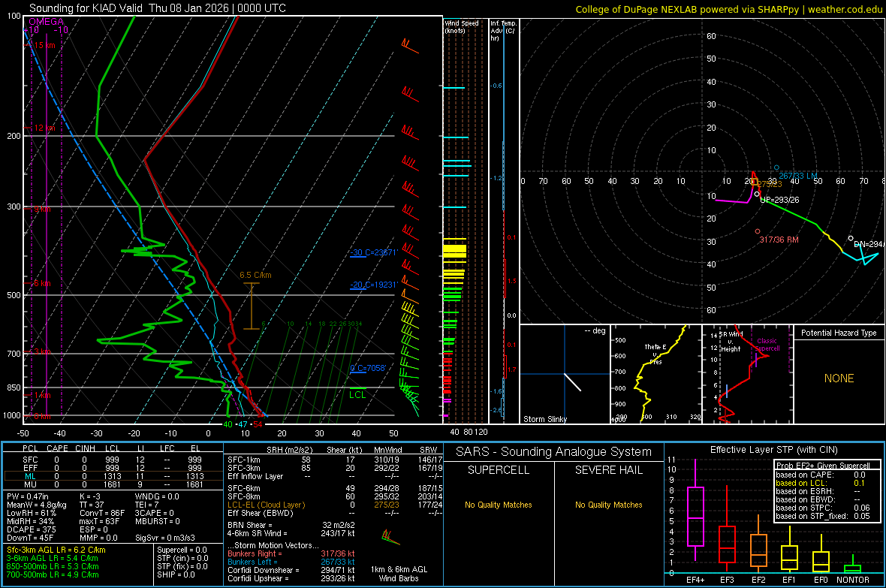886x588 pixels.
Task: Select the SFC-6km kinematics row
Action: tap(335, 488)
